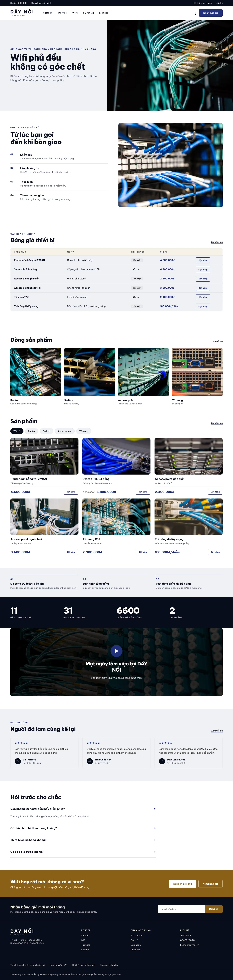
Task: Collapse the "Văn phòng 30 người" FAQ answer
Action: [83, 809]
